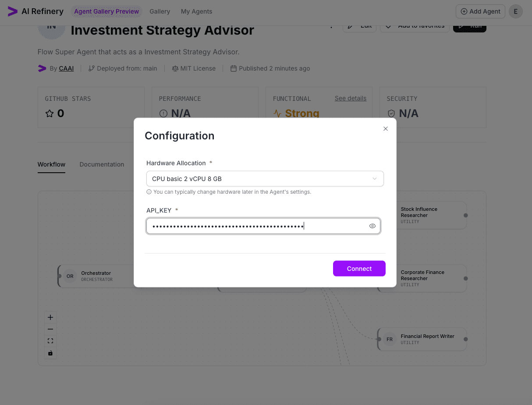
Task: Open the Add Agent control
Action: pos(480,11)
